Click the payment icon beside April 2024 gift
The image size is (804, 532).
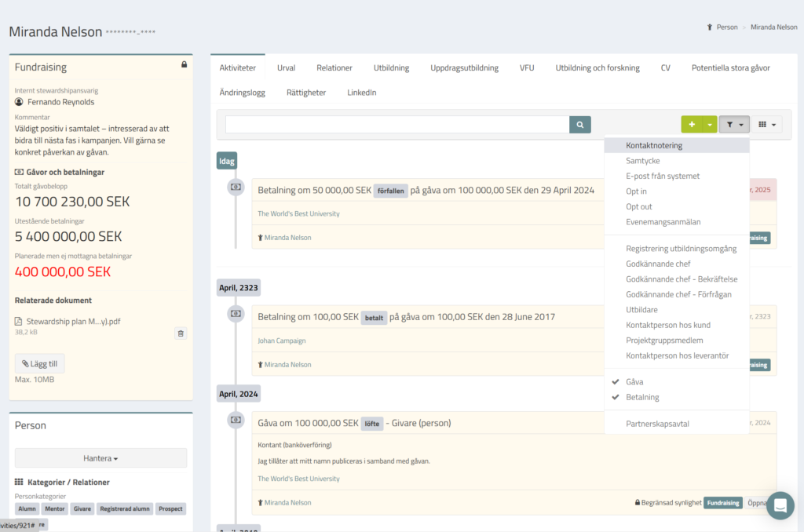coord(235,421)
